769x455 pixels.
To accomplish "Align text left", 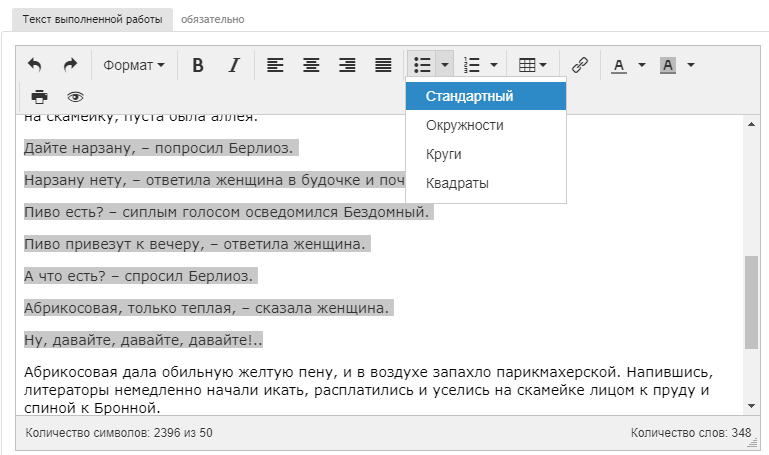I will pos(275,65).
